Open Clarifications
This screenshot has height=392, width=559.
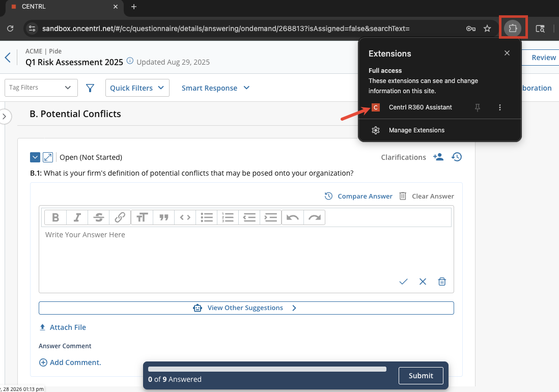pos(403,157)
